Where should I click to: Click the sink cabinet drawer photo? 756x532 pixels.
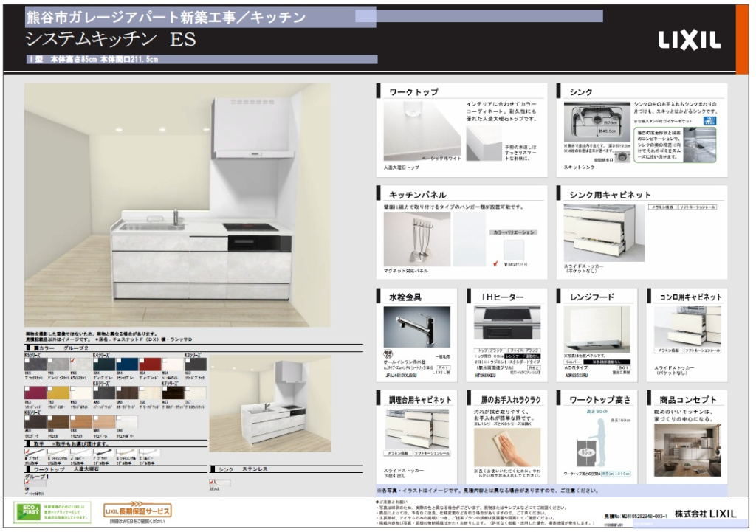(604, 233)
